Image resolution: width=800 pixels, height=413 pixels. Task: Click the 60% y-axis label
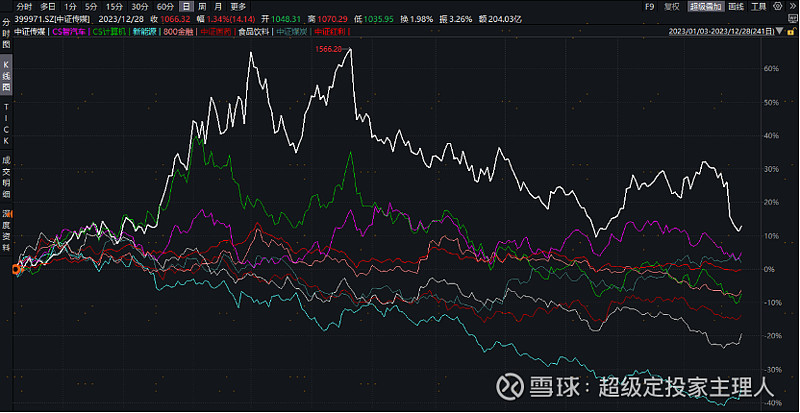(771, 68)
